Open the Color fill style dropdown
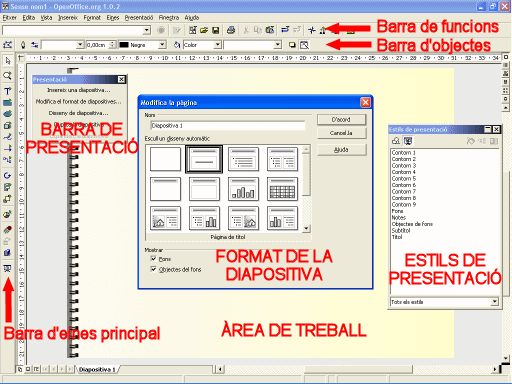This screenshot has height=384, width=512. [218, 45]
